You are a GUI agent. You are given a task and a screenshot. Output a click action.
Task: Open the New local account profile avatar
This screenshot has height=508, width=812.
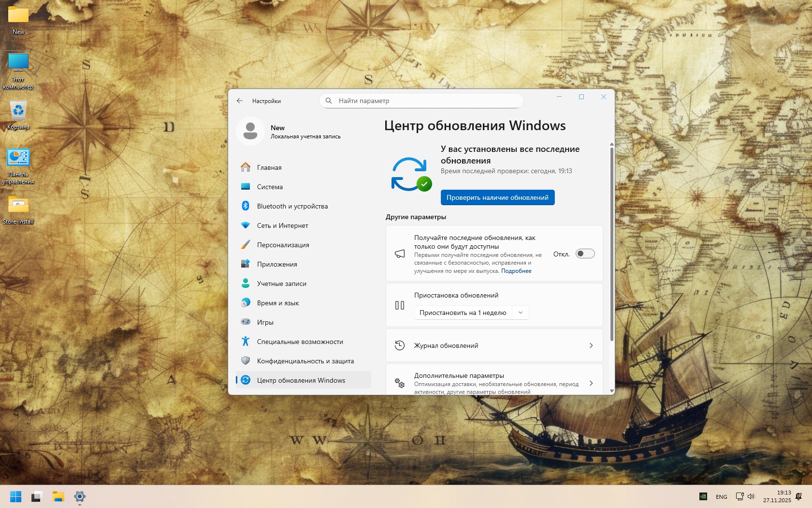point(250,131)
